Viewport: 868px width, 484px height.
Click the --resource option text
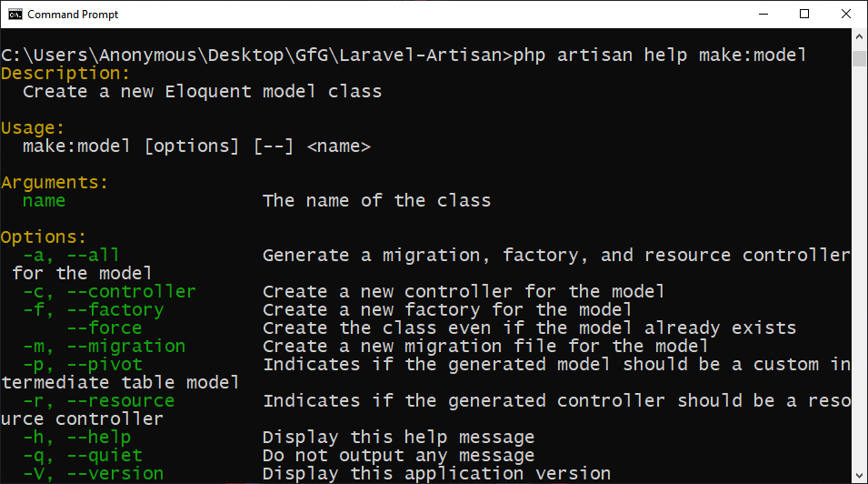(x=121, y=400)
